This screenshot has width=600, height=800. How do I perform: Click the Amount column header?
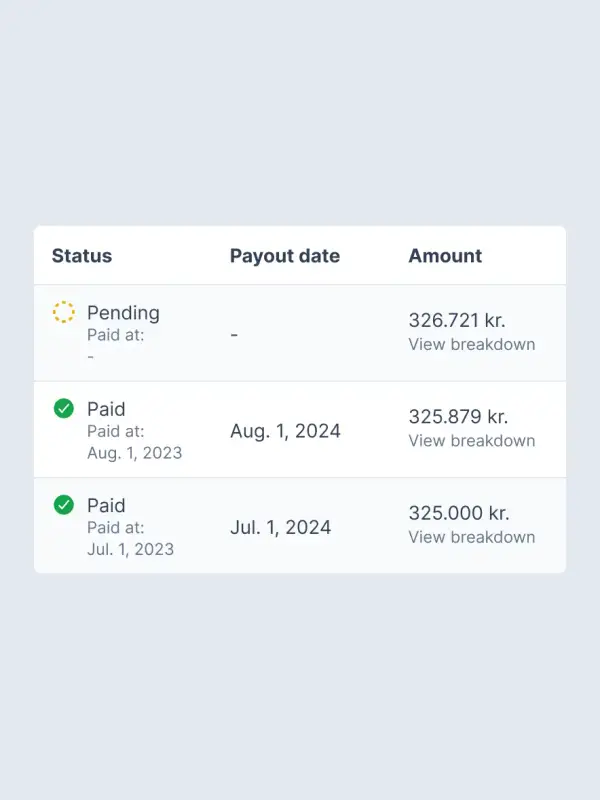pos(445,256)
